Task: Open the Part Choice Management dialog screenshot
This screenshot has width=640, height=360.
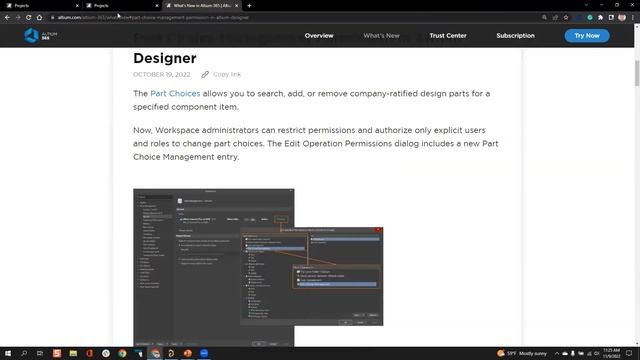Action: (x=258, y=267)
